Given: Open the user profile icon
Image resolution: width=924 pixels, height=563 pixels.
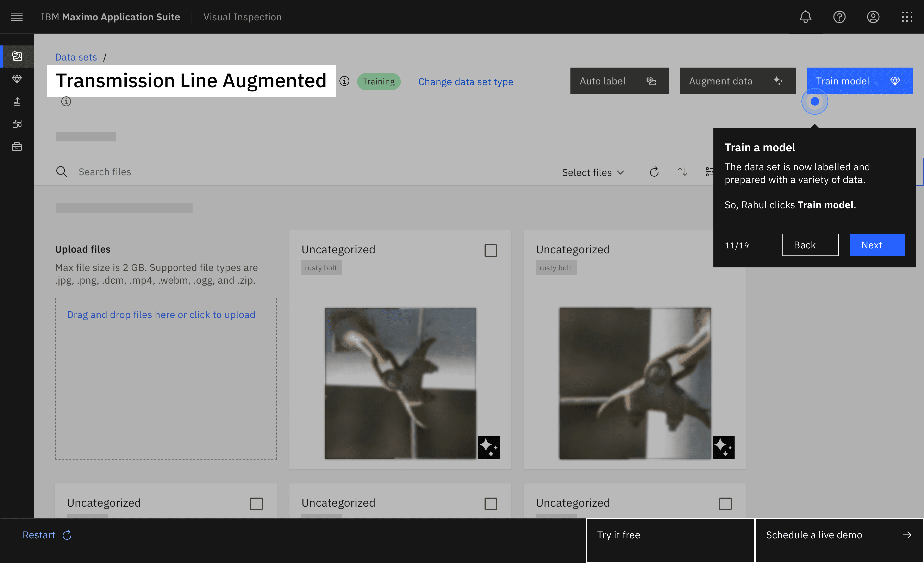Looking at the screenshot, I should point(873,17).
